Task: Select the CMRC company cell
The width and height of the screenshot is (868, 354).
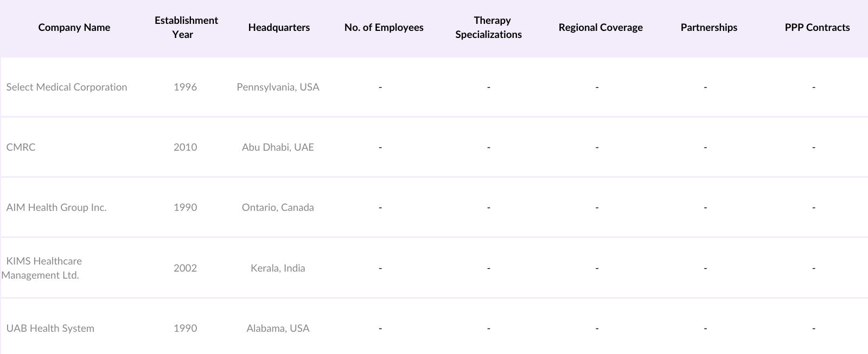Action: 21,147
